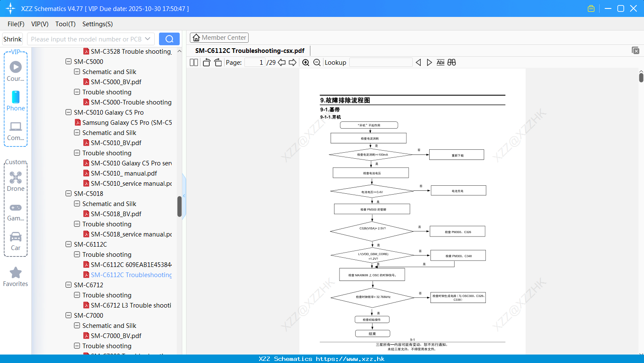Collapse Trouble shooting under SM-C6112C
644x363 pixels.
(77, 254)
